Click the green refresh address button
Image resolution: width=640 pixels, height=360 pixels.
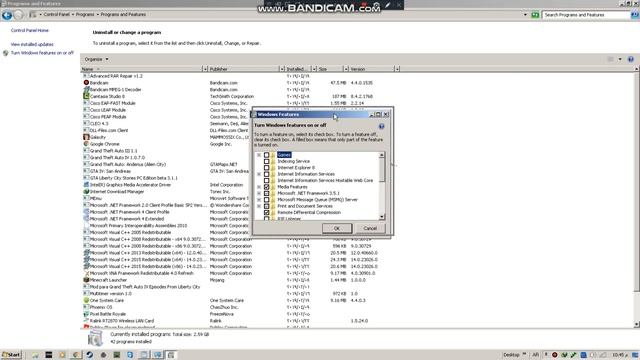coord(535,15)
